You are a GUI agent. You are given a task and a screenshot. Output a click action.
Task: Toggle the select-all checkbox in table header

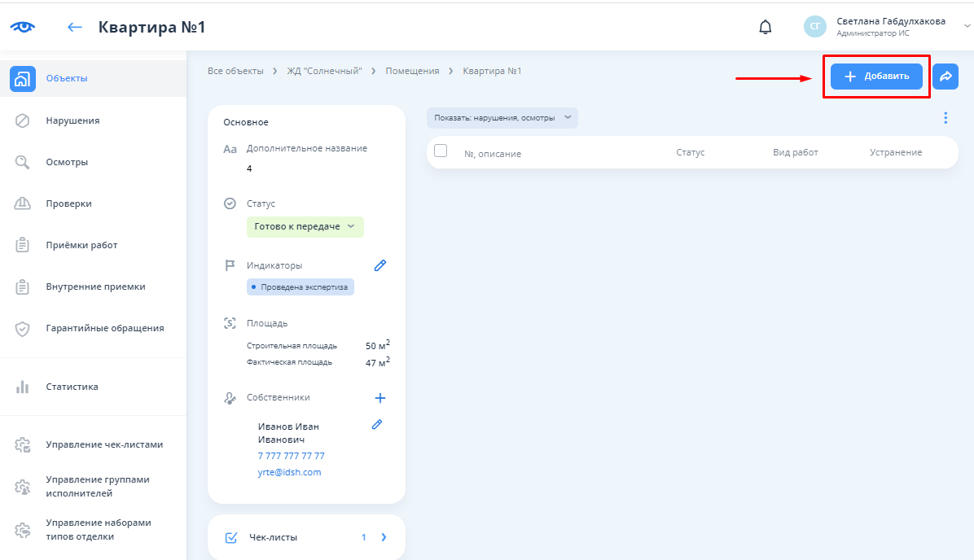tap(441, 151)
